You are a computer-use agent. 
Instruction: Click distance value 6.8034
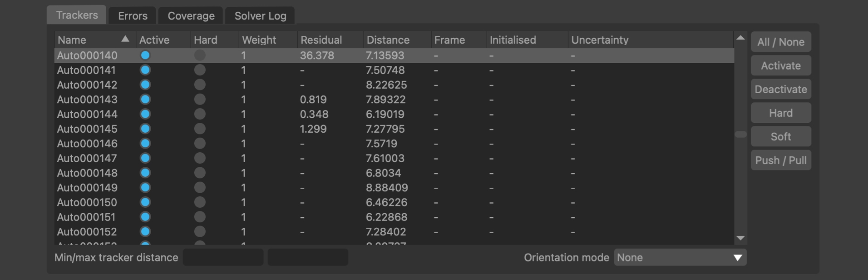pos(383,173)
